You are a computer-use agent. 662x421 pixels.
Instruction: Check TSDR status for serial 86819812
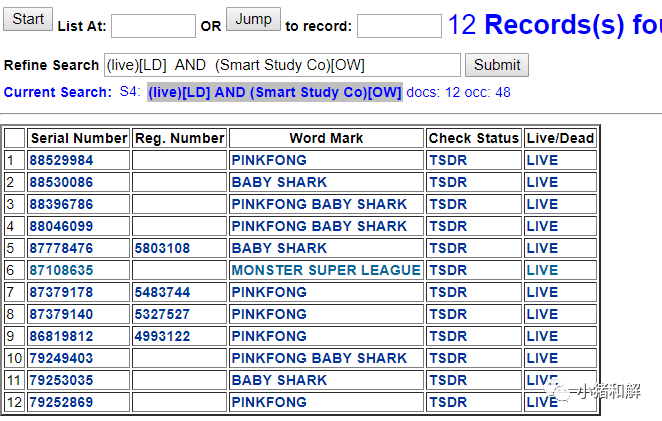(x=448, y=336)
